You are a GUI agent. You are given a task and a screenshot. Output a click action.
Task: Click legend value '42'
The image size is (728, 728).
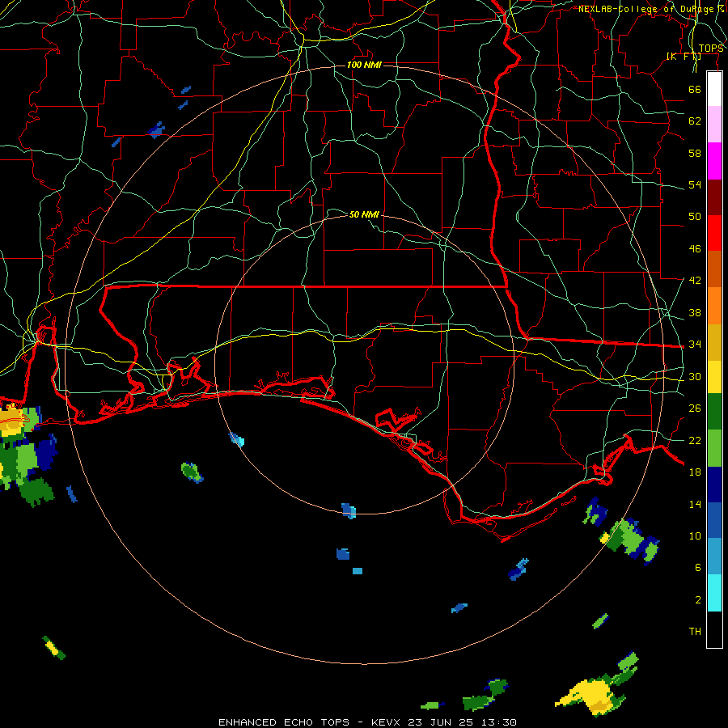(695, 281)
